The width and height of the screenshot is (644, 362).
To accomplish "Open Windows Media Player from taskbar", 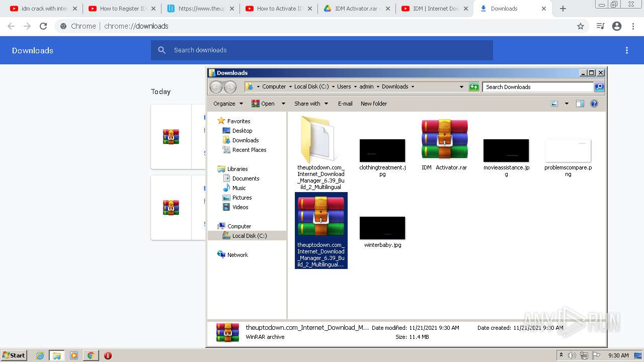I will point(74,355).
